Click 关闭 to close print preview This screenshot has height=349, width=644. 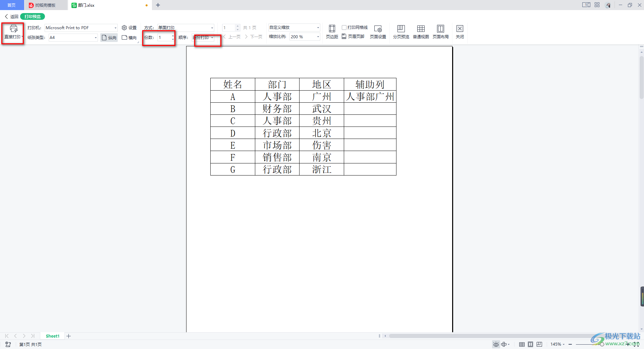(460, 32)
